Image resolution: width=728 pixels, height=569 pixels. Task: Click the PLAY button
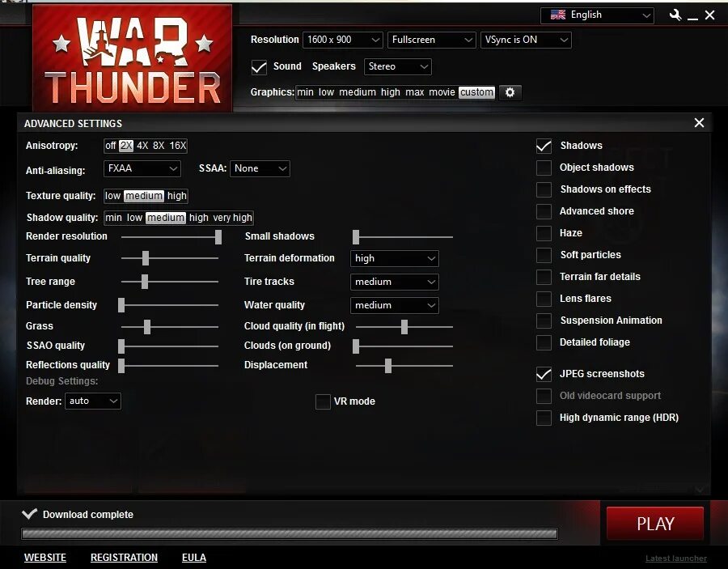[x=655, y=524]
